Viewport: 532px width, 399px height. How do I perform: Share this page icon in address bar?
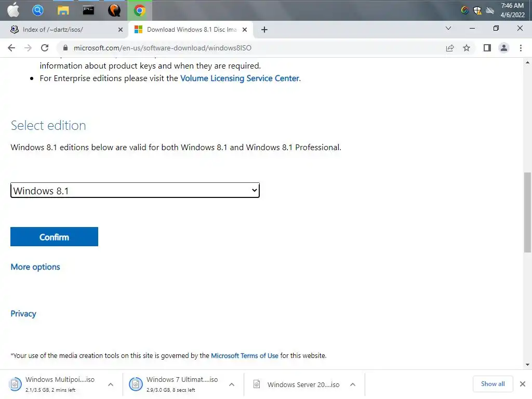point(450,48)
